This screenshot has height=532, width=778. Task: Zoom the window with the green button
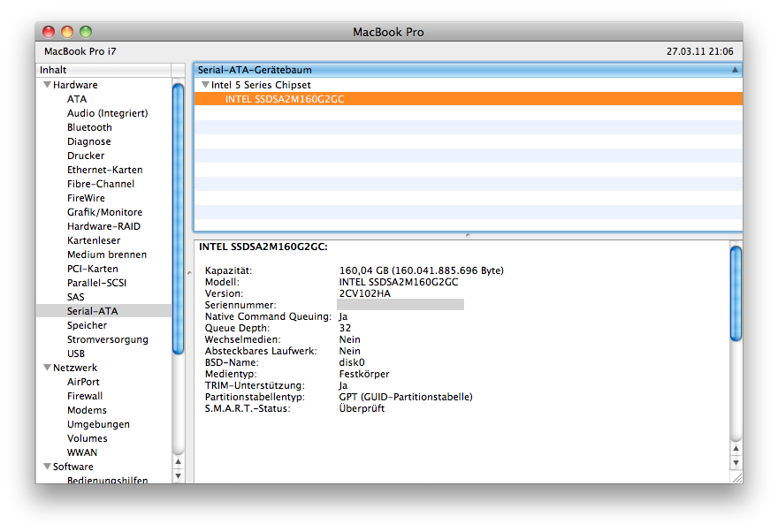point(86,32)
